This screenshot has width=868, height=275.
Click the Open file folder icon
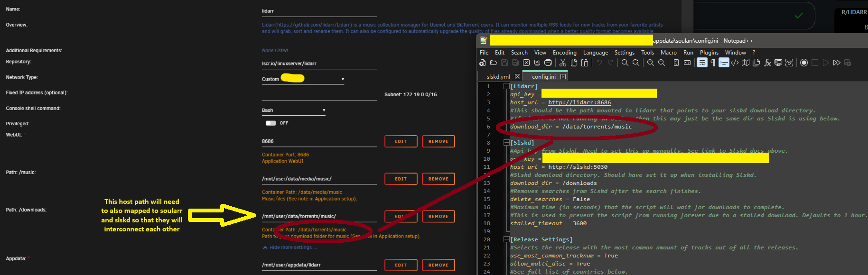(494, 63)
